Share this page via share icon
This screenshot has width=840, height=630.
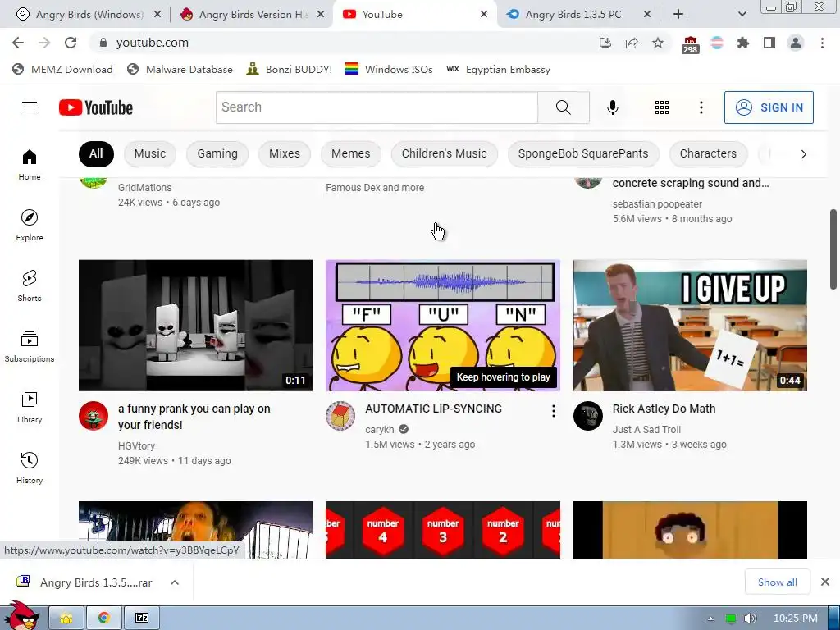pos(632,43)
